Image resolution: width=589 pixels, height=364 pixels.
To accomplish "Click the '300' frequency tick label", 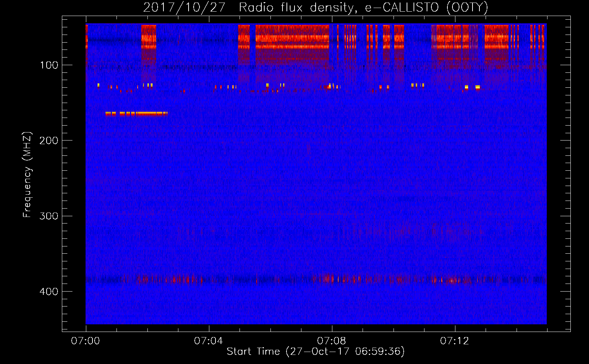I will tap(49, 216).
